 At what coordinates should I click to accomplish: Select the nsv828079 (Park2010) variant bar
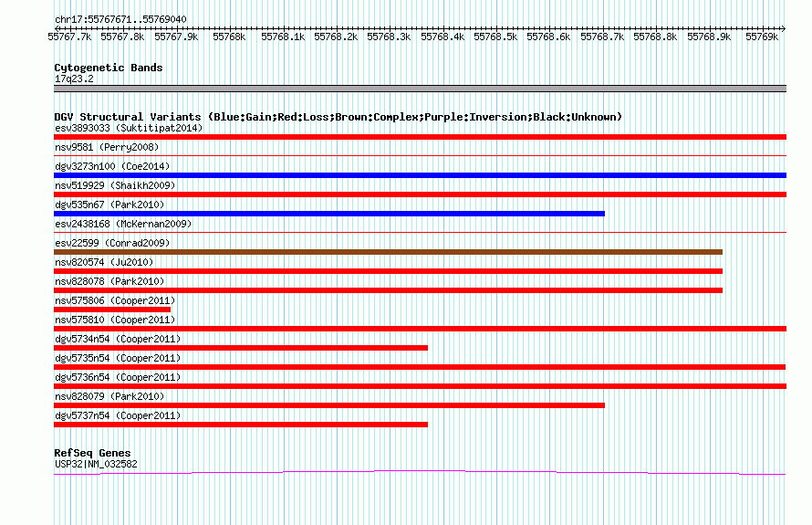click(329, 405)
